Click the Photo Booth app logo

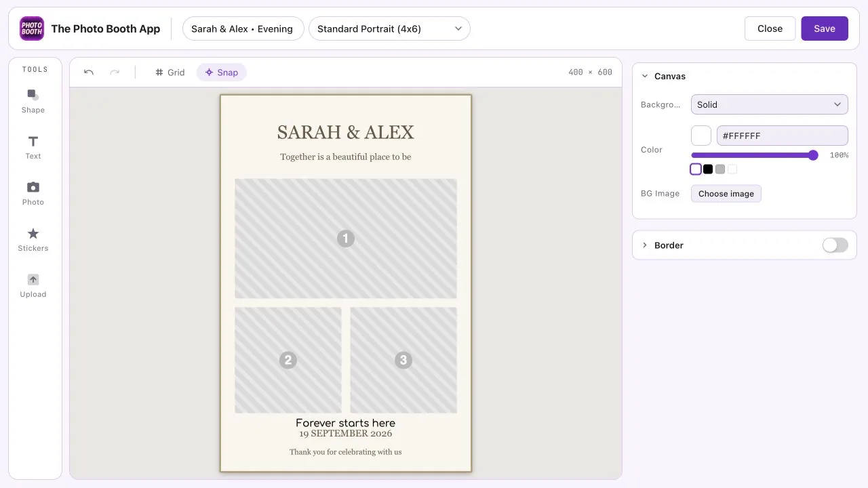(32, 28)
